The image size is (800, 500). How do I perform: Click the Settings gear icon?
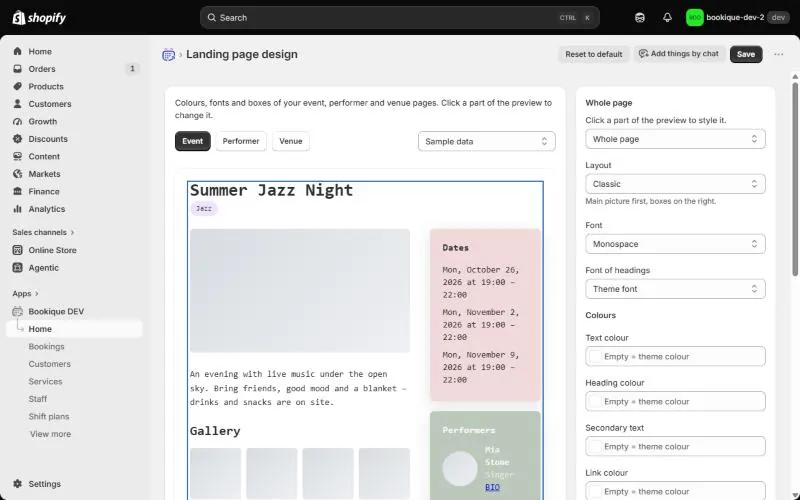pyautogui.click(x=17, y=484)
